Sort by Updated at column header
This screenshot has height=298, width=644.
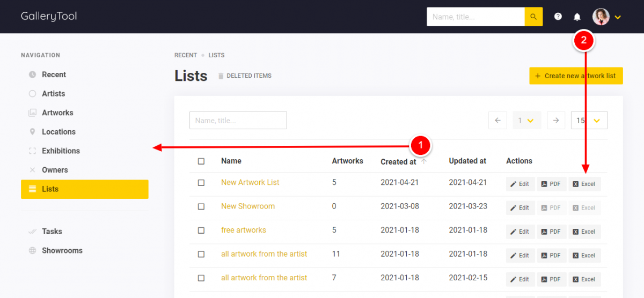click(467, 161)
